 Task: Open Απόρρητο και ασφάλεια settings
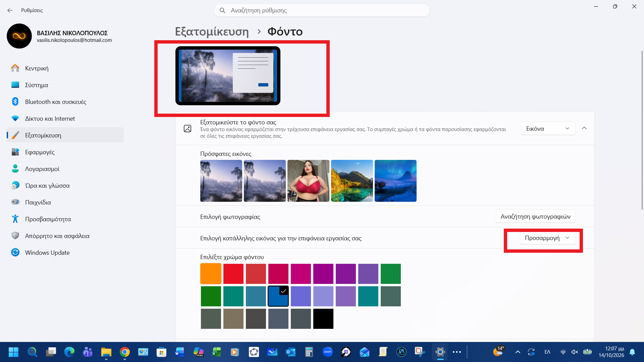point(65,236)
